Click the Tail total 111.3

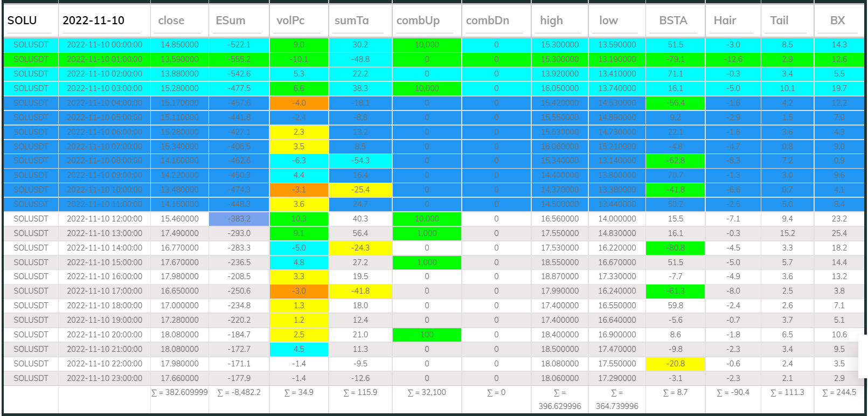(x=787, y=392)
